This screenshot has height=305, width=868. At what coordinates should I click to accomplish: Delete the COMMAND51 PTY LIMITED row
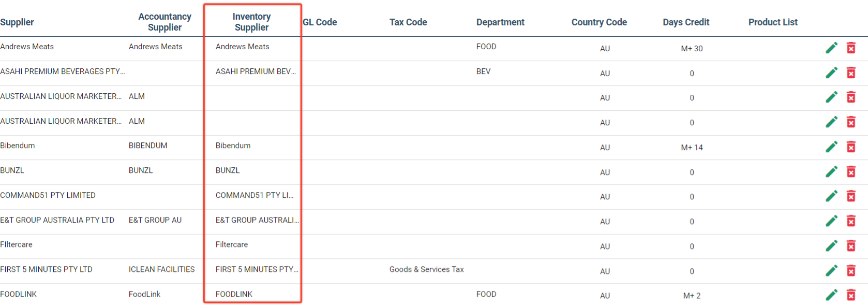pyautogui.click(x=851, y=196)
